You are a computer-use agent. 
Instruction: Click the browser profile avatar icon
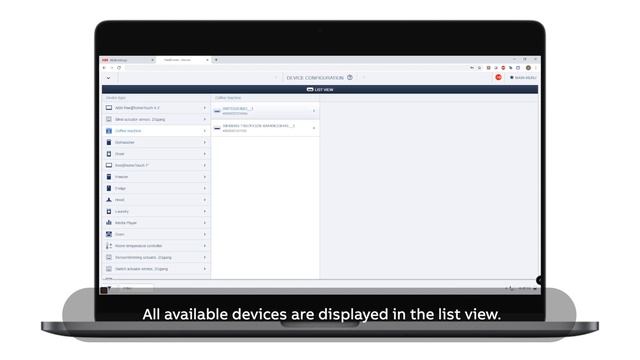(x=528, y=68)
